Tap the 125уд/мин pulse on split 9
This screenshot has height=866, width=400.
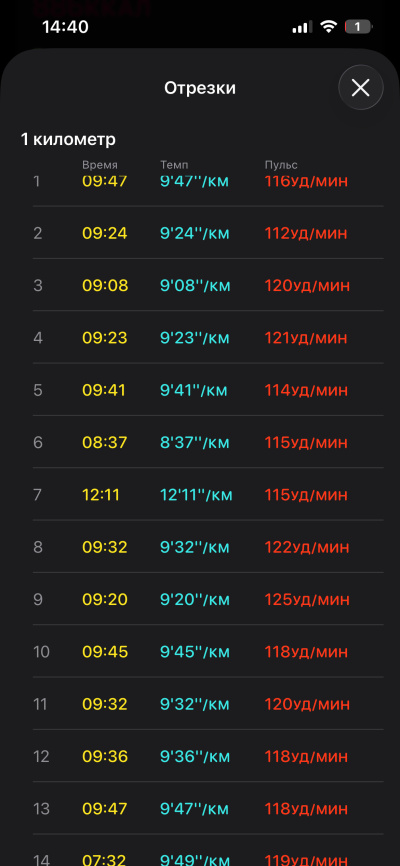(307, 599)
